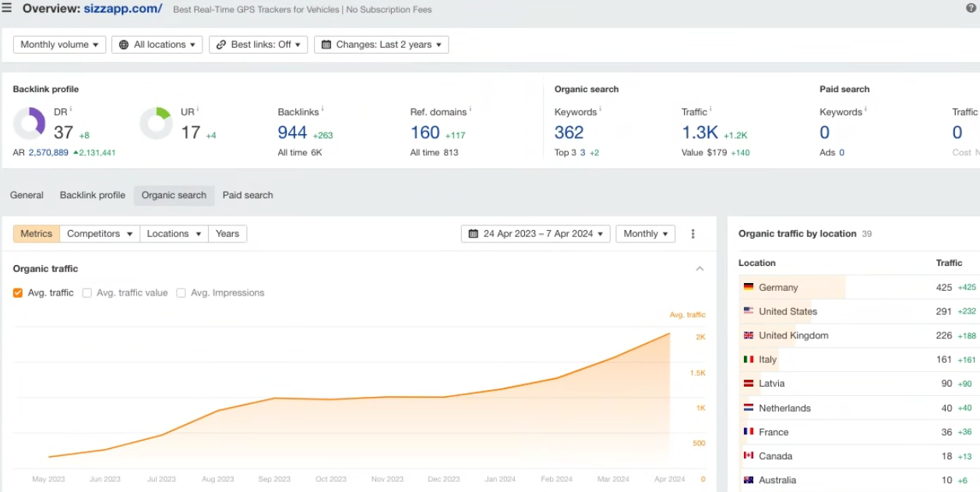The height and width of the screenshot is (492, 980).
Task: Open the three-dot chart options menu
Action: click(693, 234)
